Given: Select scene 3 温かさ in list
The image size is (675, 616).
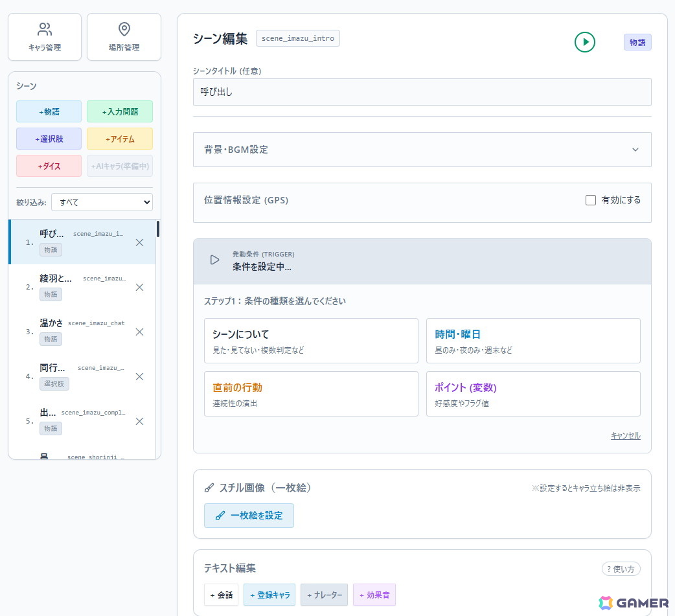Looking at the screenshot, I should [82, 332].
